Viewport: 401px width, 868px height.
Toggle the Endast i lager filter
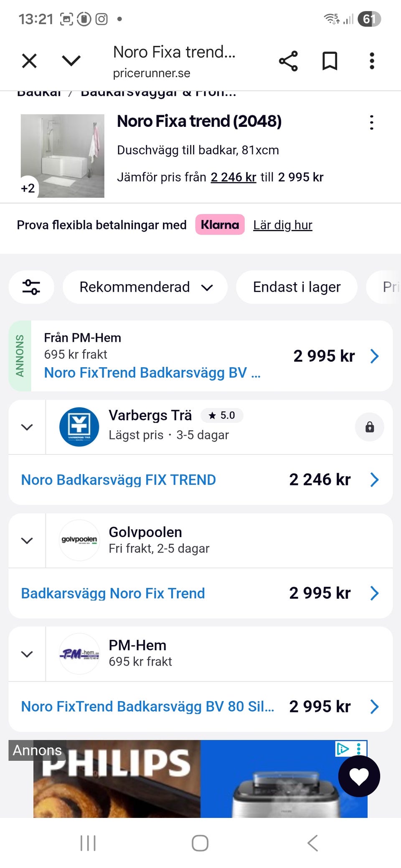pyautogui.click(x=297, y=287)
